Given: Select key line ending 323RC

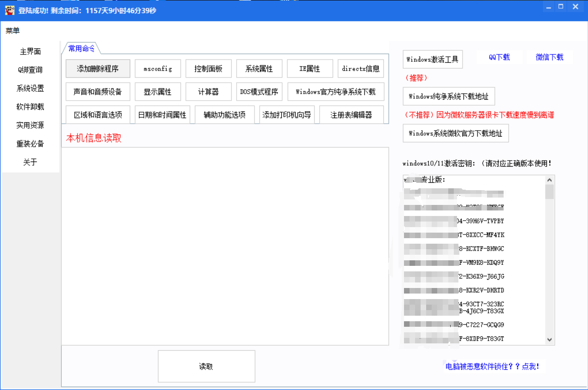Looking at the screenshot, I should [x=454, y=304].
